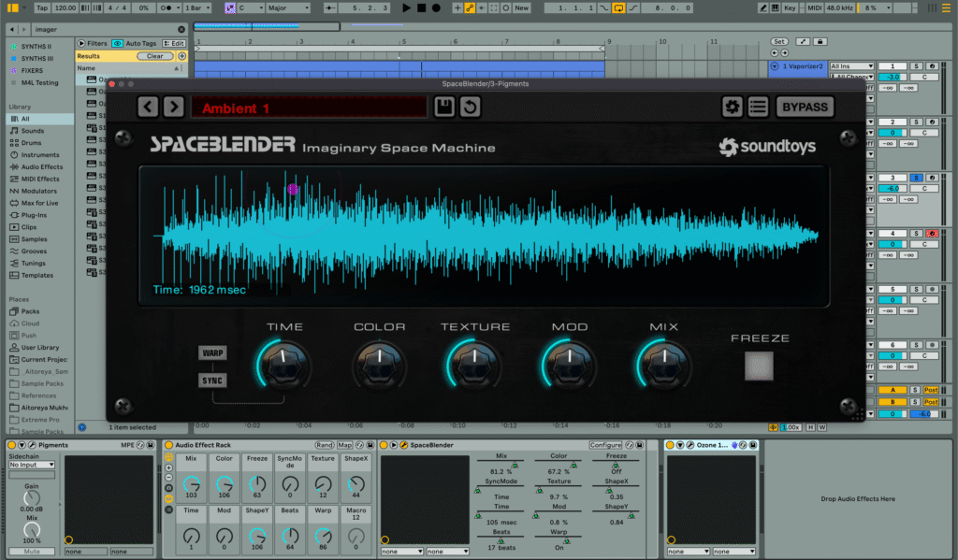This screenshot has height=560, width=958.
Task: Open the 1 Bar quantization dropdown
Action: coord(196,7)
